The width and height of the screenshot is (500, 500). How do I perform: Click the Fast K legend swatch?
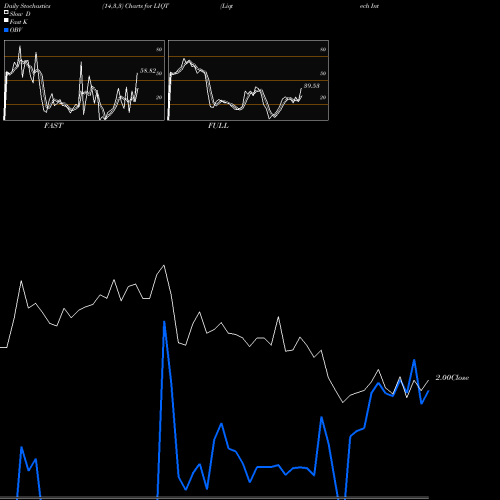pos(6,20)
